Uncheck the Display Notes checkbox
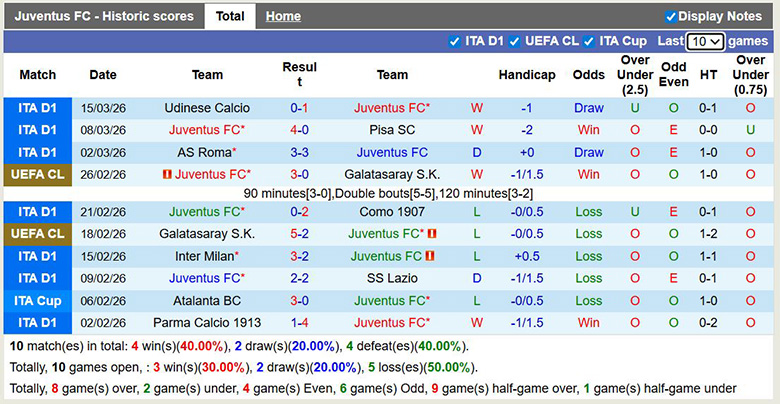 pos(671,16)
